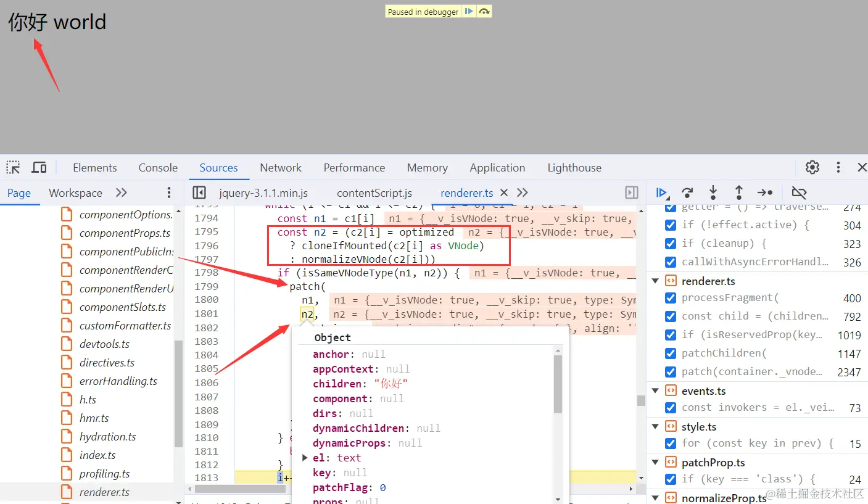Collapse events.ts breakpoint group
The height and width of the screenshot is (504, 868).
coord(655,390)
